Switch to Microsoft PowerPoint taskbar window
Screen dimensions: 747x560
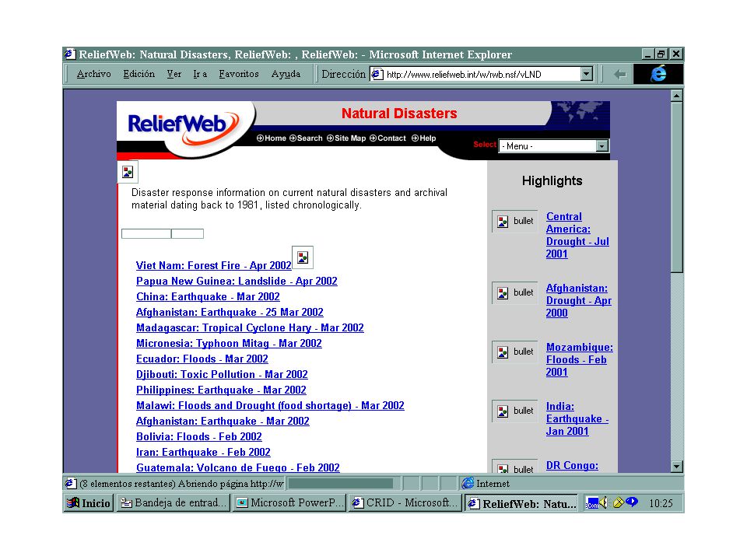[x=289, y=503]
